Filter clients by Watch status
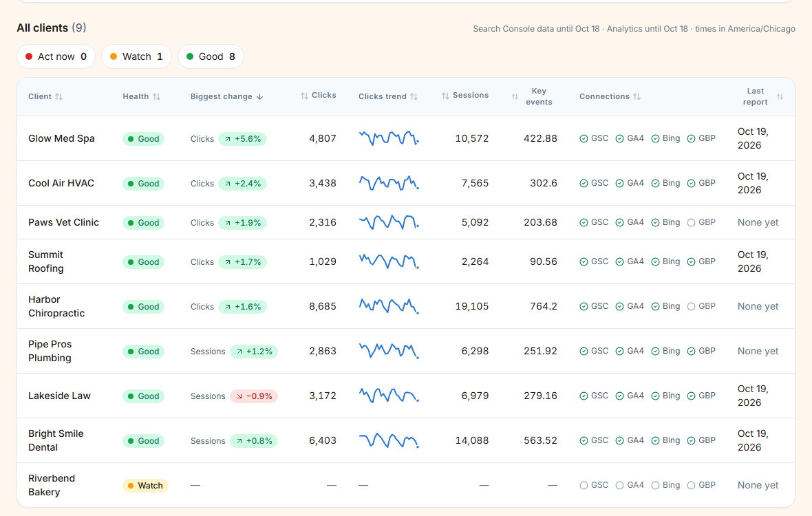This screenshot has width=812, height=516. click(x=137, y=56)
